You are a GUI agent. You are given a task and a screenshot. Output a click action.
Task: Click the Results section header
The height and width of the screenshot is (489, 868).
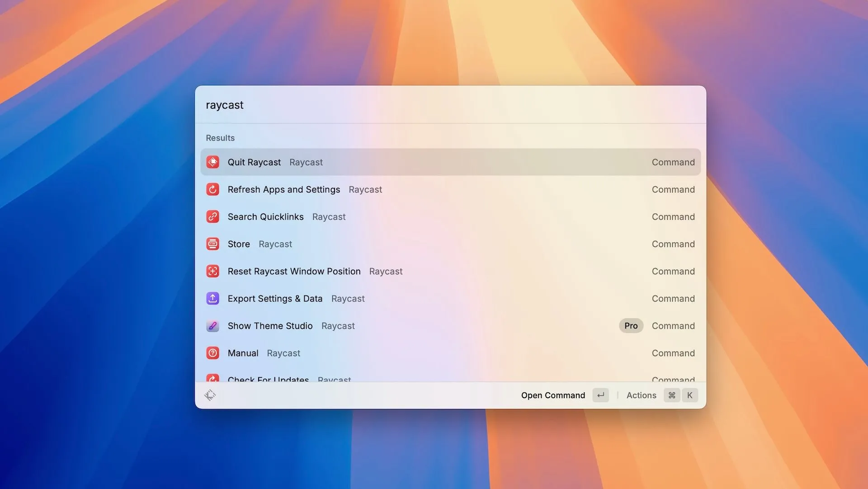pos(220,138)
